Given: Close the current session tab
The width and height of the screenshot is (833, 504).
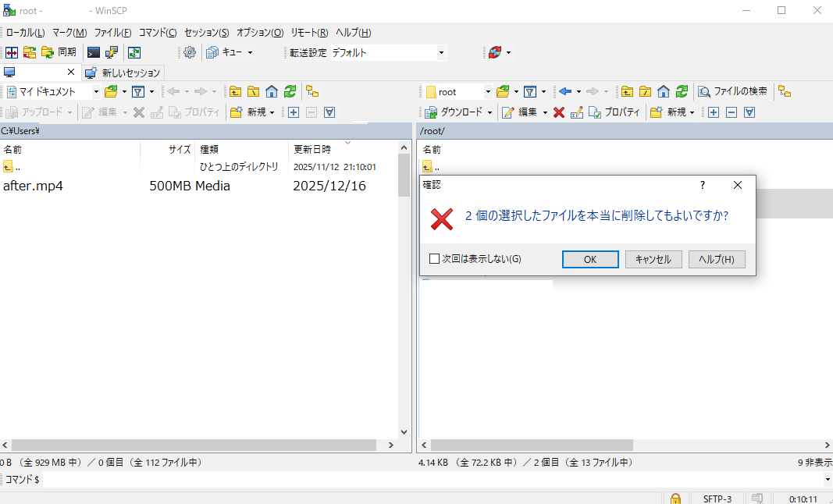Looking at the screenshot, I should [x=71, y=72].
